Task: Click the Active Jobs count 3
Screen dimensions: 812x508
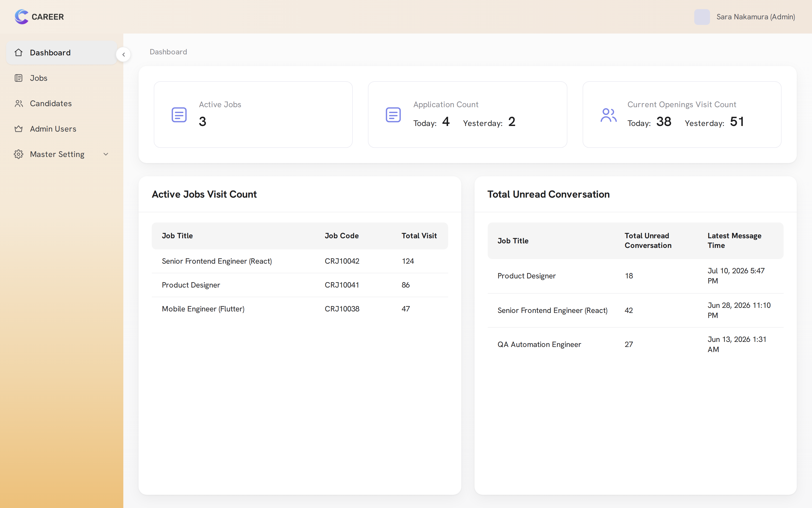Action: (x=202, y=122)
